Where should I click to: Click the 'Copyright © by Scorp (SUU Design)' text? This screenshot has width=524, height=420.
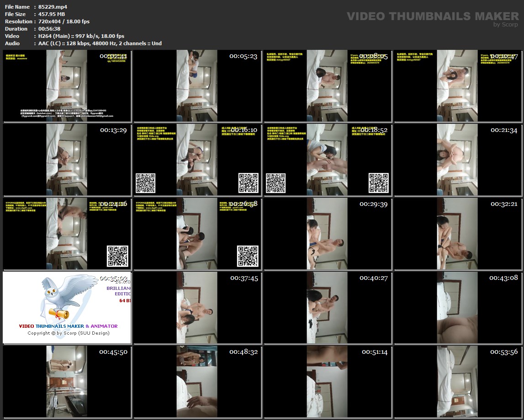tap(69, 333)
